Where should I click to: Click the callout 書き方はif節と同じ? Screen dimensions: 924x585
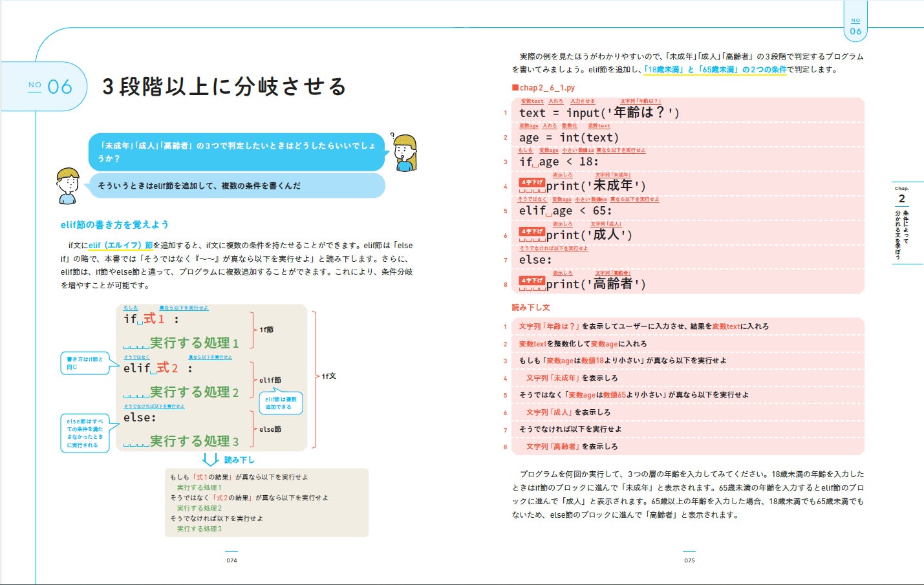85,363
